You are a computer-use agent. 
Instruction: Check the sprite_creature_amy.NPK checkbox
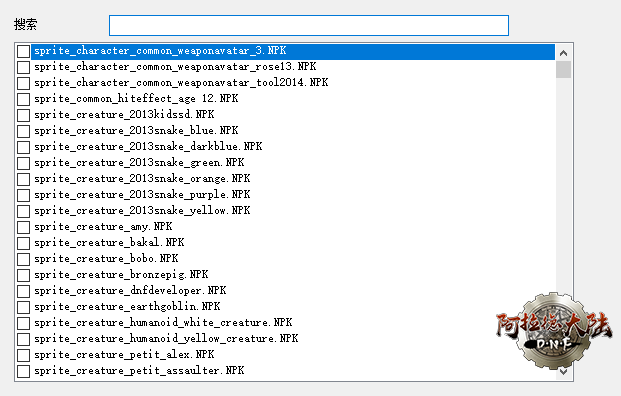(23, 227)
